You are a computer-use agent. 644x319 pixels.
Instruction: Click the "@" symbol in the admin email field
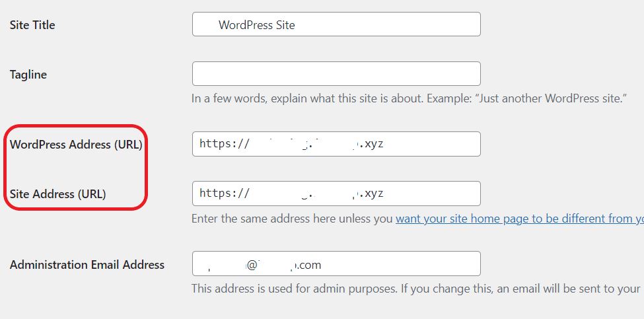coord(252,266)
